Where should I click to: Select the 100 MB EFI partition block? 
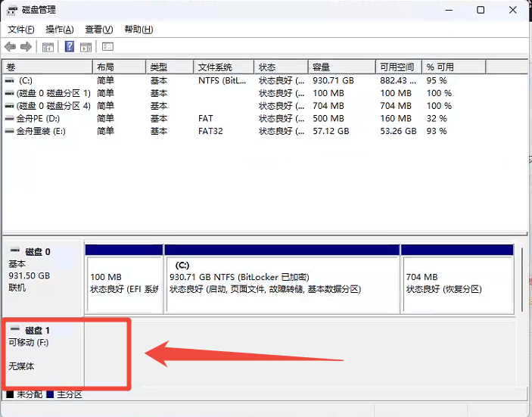[124, 279]
